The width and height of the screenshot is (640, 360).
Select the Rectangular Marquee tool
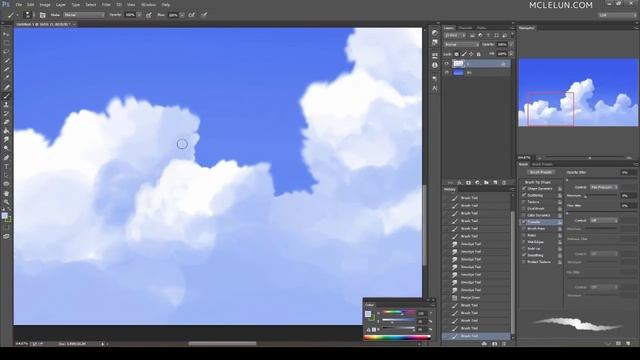[x=6, y=43]
